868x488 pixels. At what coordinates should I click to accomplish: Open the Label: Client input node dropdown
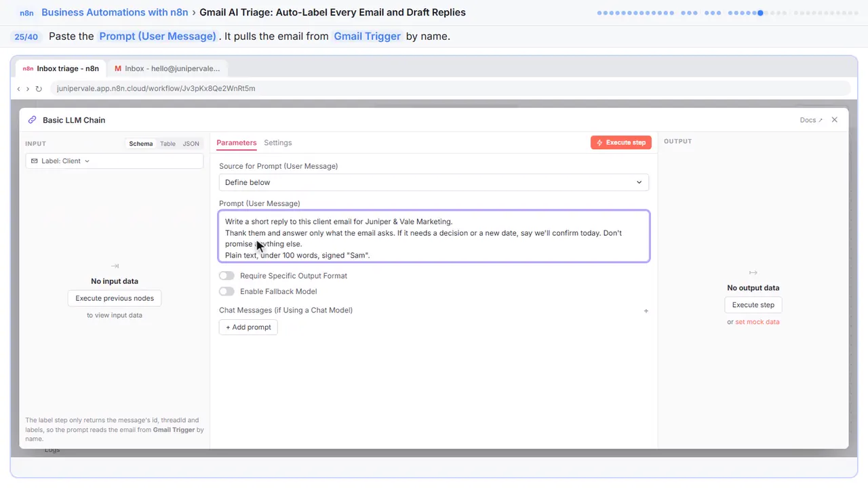tap(115, 161)
